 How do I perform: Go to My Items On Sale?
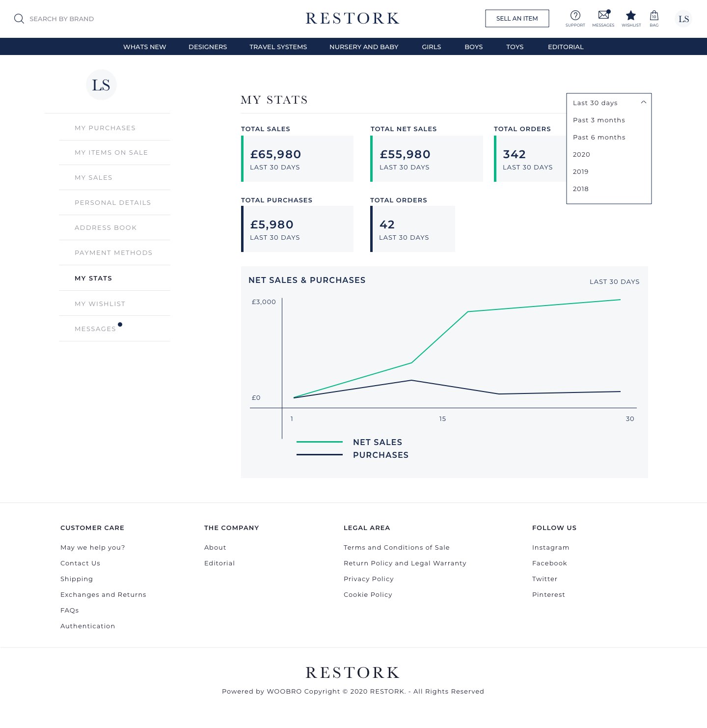pyautogui.click(x=111, y=152)
